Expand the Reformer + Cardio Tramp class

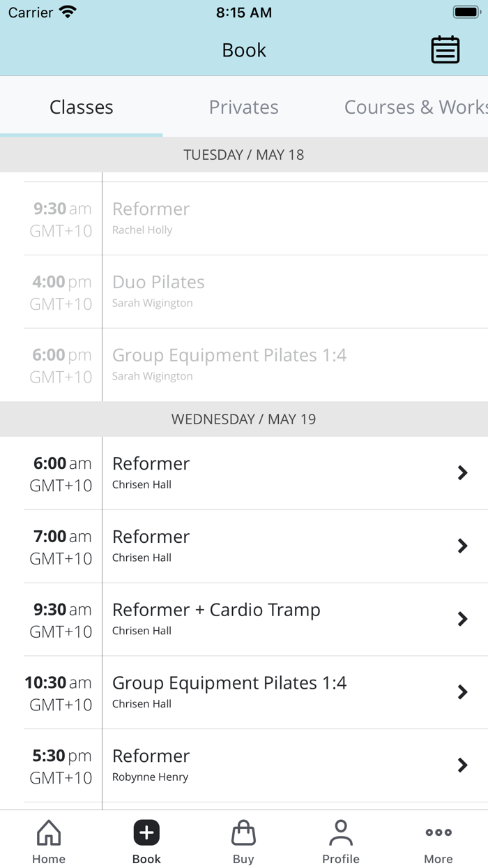(x=244, y=619)
